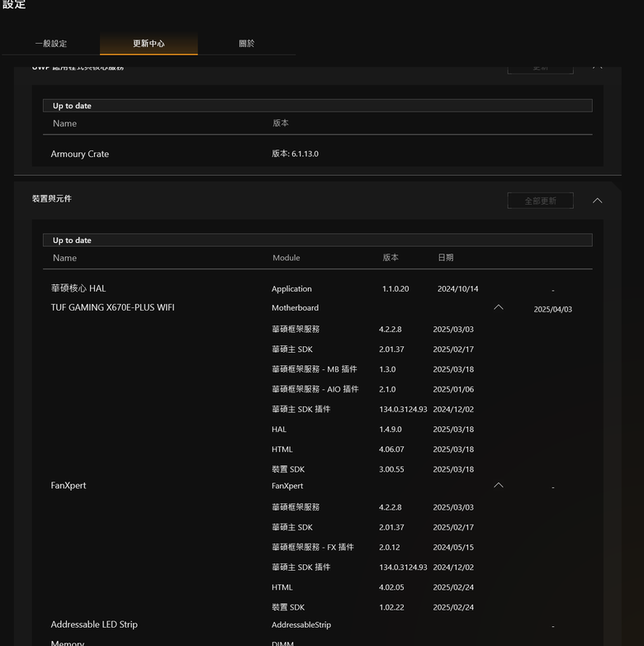The image size is (644, 646).
Task: Click version text 版本: 6.1.13.0
Action: [296, 154]
